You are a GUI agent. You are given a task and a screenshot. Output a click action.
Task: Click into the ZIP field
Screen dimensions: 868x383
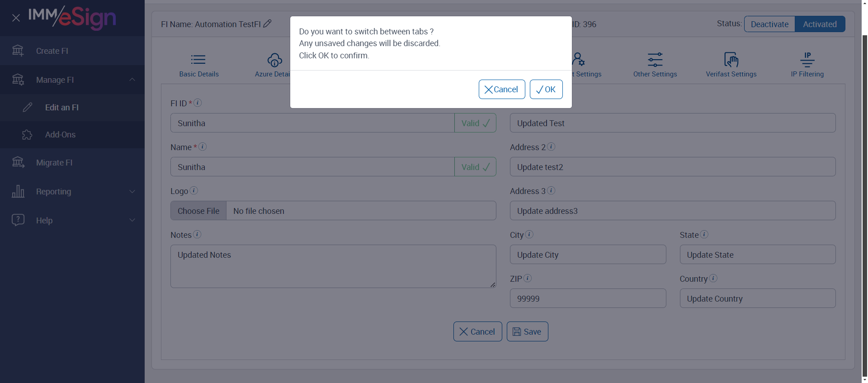(588, 298)
